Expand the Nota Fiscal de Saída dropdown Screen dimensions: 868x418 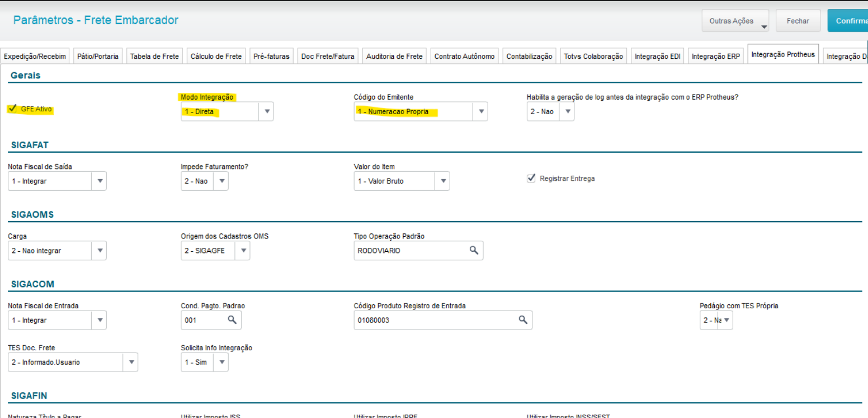coord(99,181)
